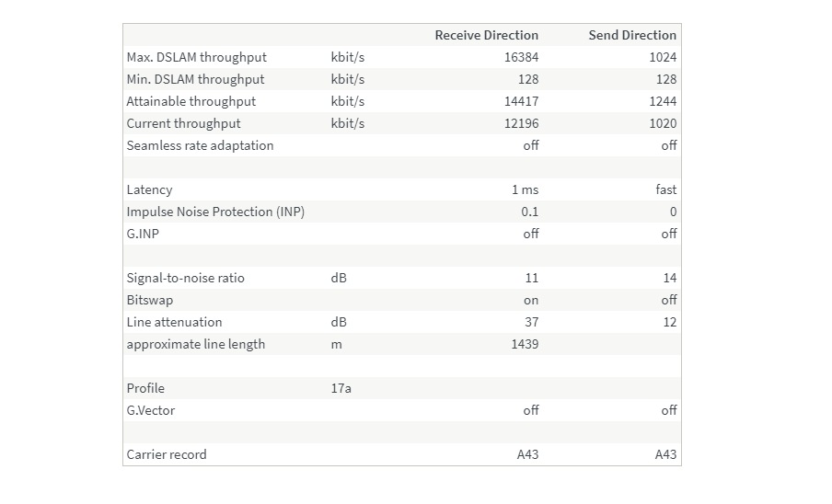Click the Latency send value fast

666,189
